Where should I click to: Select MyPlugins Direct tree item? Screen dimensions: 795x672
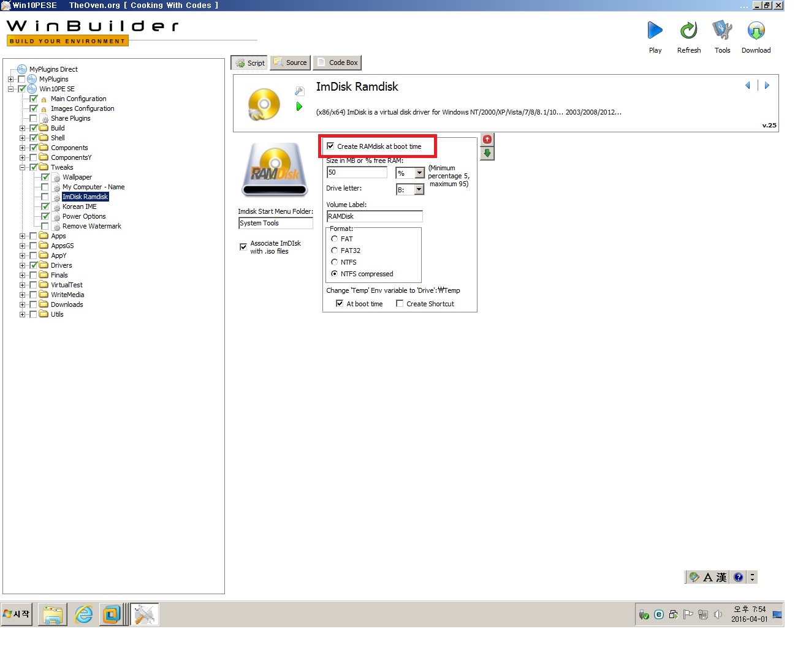pyautogui.click(x=53, y=69)
